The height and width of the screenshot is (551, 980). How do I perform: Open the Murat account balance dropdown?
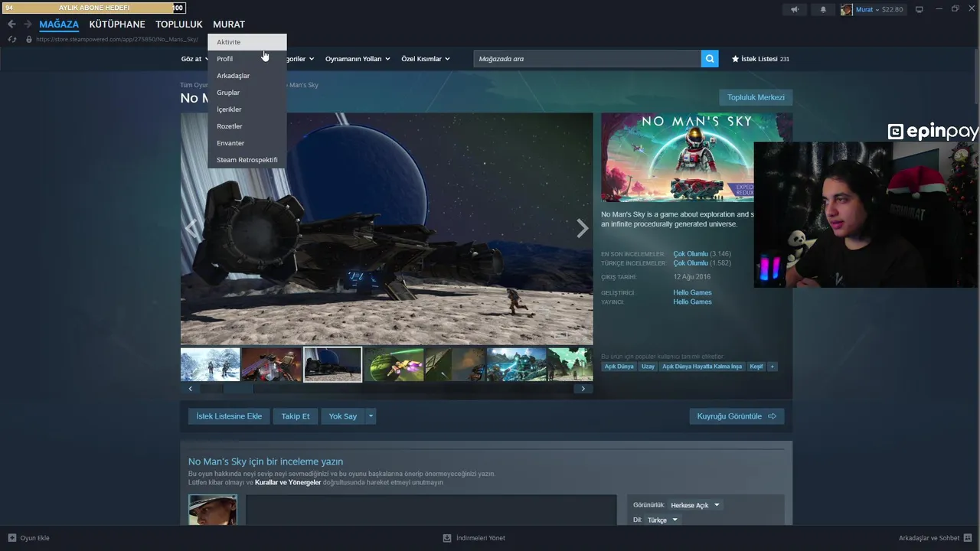click(880, 9)
